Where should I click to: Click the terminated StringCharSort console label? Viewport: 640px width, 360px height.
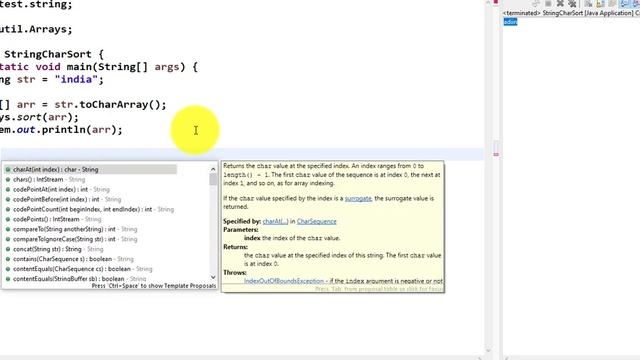pos(571,13)
